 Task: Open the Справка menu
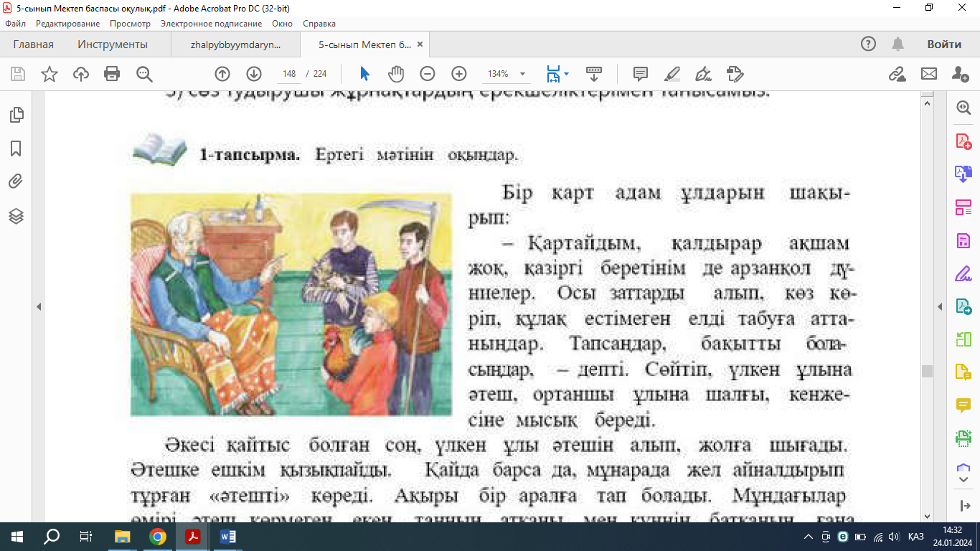[319, 24]
